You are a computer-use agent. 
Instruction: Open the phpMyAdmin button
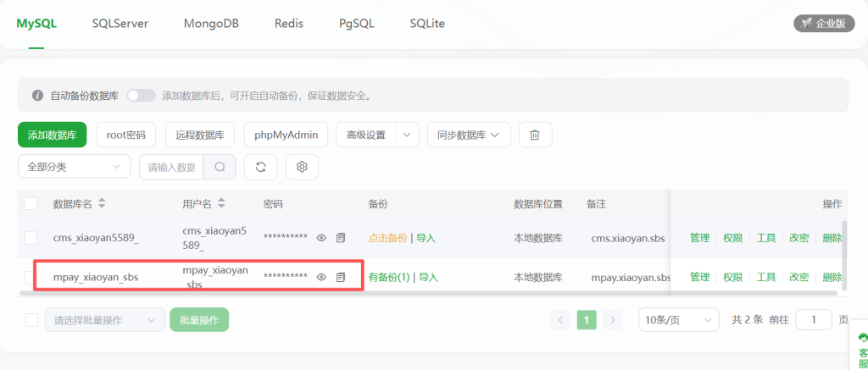point(286,135)
